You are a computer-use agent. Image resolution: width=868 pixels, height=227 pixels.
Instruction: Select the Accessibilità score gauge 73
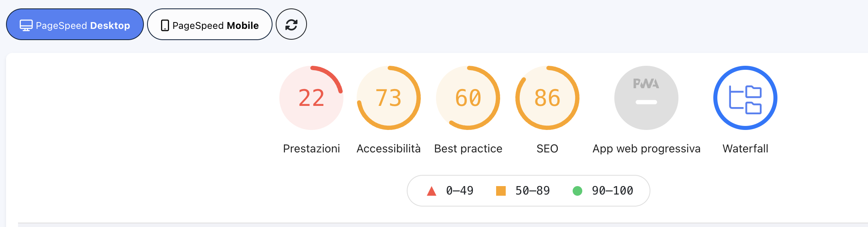[x=388, y=98]
